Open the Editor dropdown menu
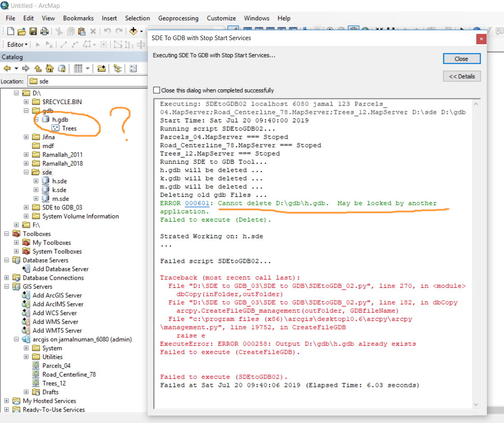 pos(17,44)
